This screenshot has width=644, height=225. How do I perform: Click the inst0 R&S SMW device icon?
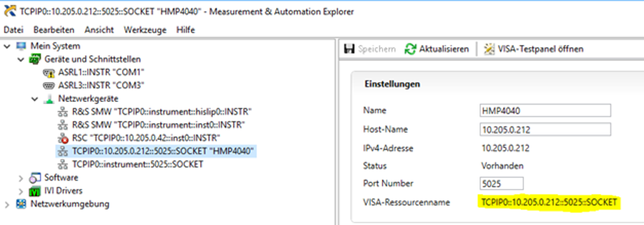[x=63, y=125]
